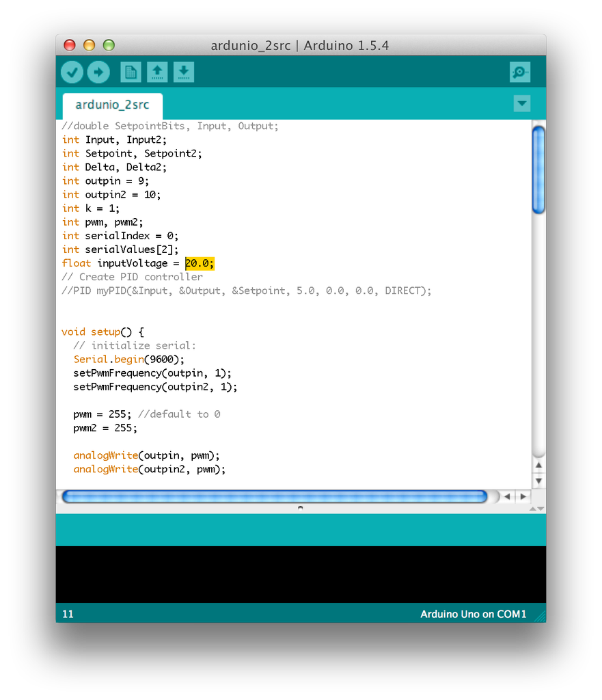Click the line 'int outpin2 = 10;'

click(x=111, y=195)
